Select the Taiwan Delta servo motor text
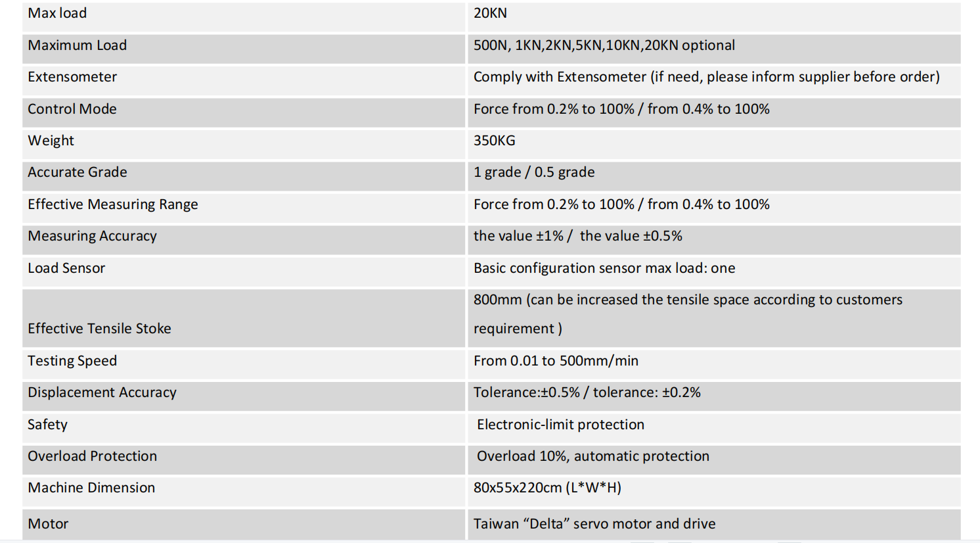Viewport: 980px width, 543px height. [x=594, y=524]
